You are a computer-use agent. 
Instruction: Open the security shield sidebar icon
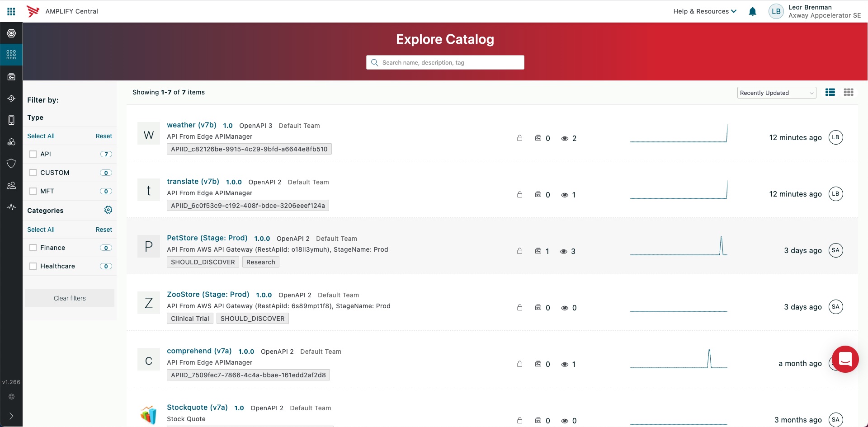coord(11,163)
